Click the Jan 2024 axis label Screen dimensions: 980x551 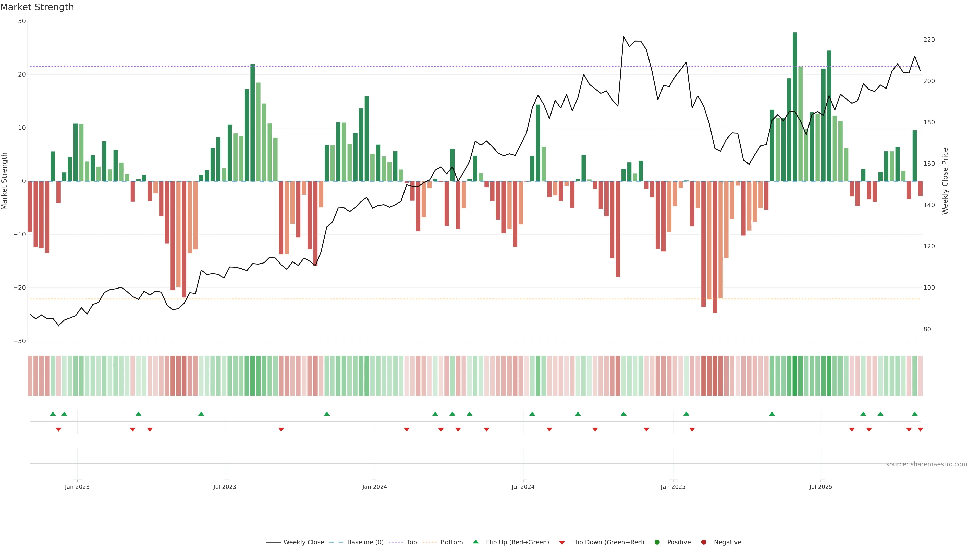[x=374, y=487]
